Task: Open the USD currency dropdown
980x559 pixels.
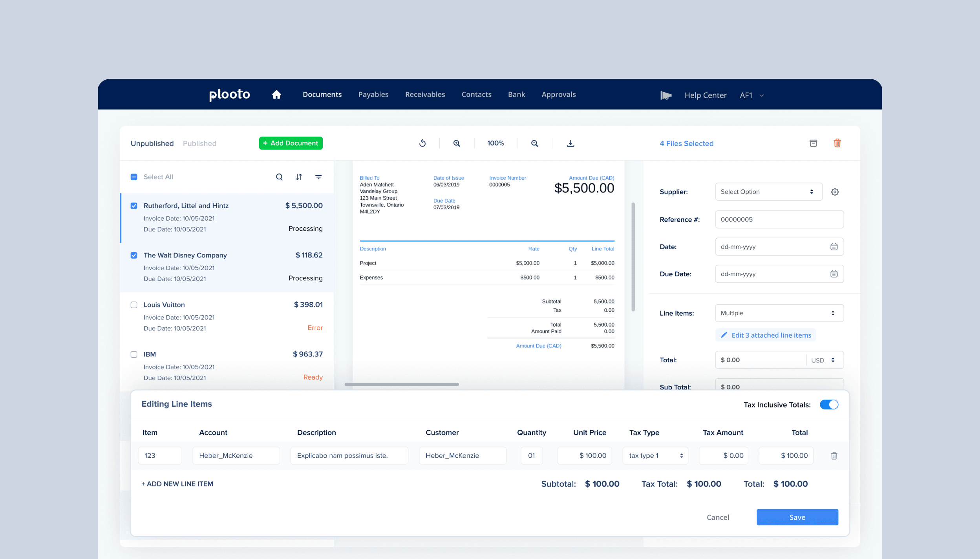Action: tap(823, 360)
